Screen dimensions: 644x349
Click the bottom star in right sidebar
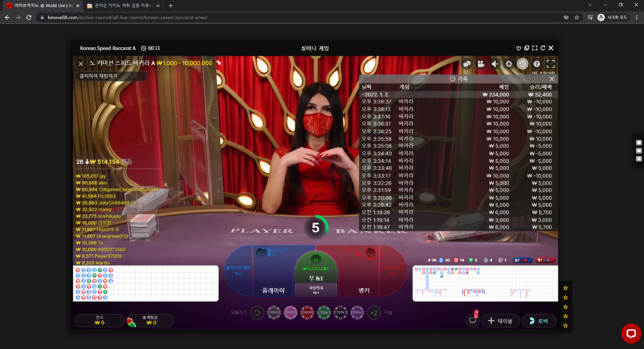pyautogui.click(x=565, y=326)
